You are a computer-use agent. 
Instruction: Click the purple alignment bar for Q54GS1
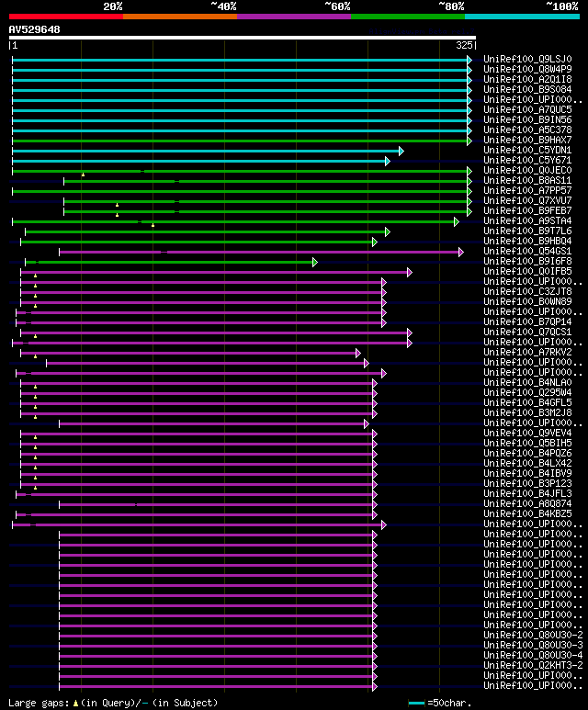tap(259, 253)
